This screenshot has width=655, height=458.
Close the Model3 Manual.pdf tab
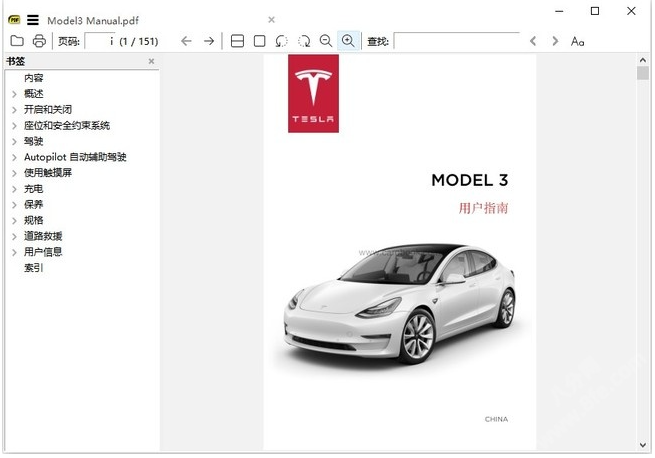pyautogui.click(x=272, y=20)
